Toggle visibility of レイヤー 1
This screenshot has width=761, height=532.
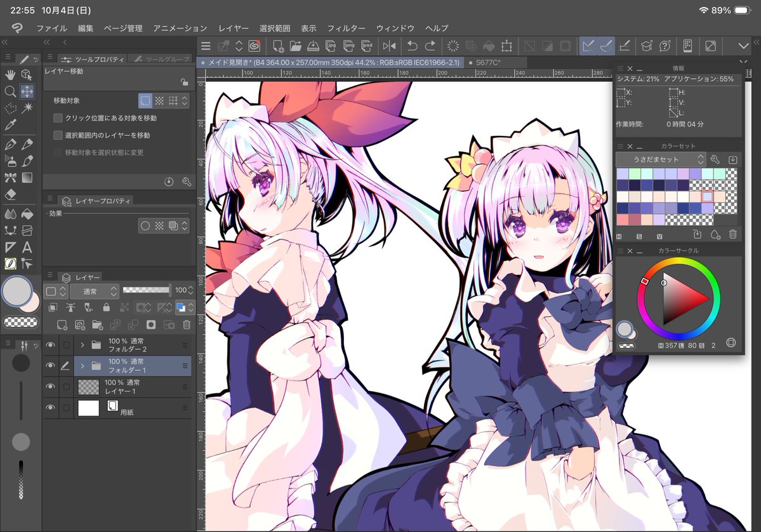pos(50,387)
